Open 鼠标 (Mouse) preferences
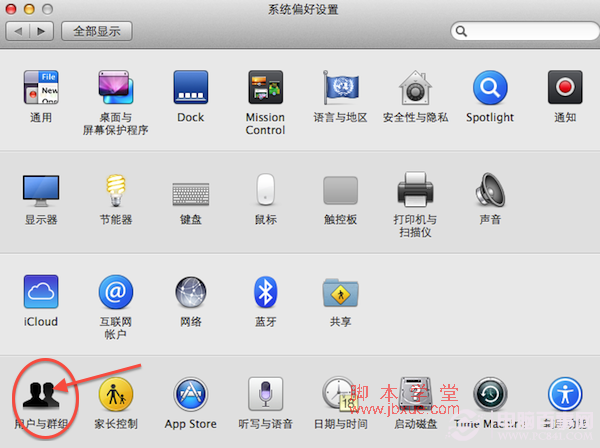The height and width of the screenshot is (448, 600). [x=266, y=189]
